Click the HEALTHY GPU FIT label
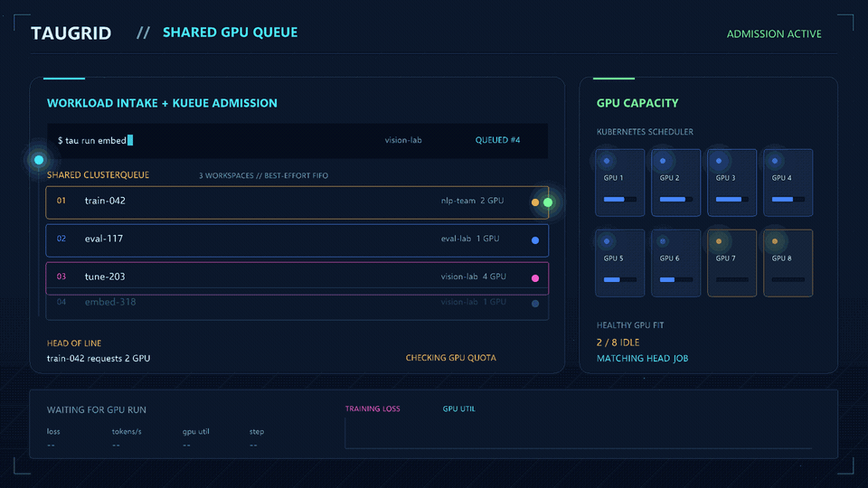 (630, 325)
